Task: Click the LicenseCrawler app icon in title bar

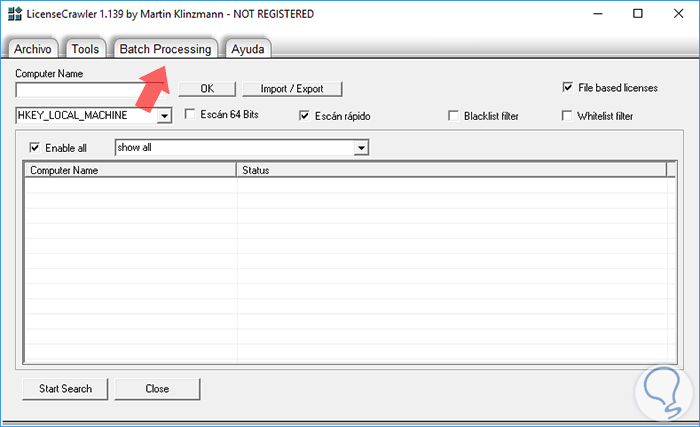Action: point(15,14)
